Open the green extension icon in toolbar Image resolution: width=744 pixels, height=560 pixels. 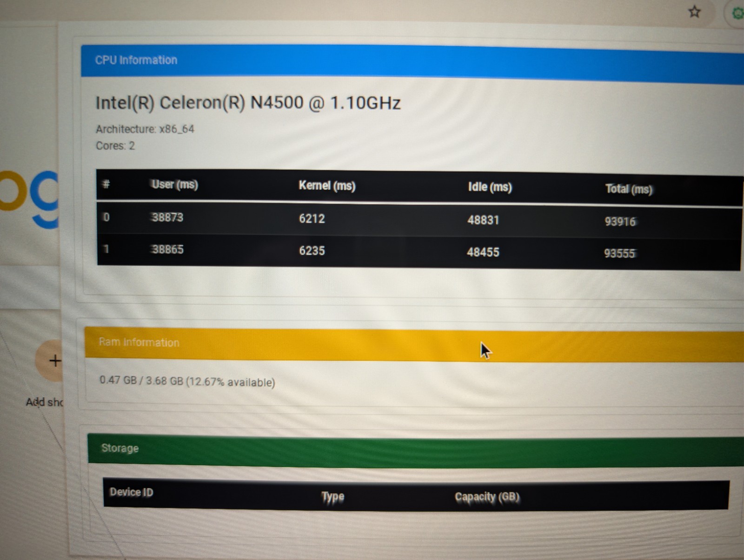click(737, 13)
